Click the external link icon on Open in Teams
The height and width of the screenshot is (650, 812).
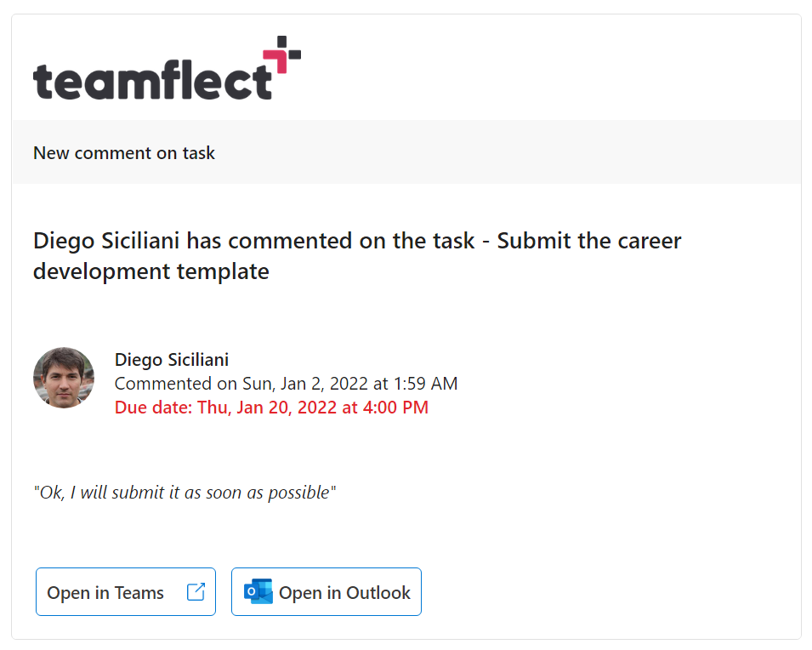196,590
